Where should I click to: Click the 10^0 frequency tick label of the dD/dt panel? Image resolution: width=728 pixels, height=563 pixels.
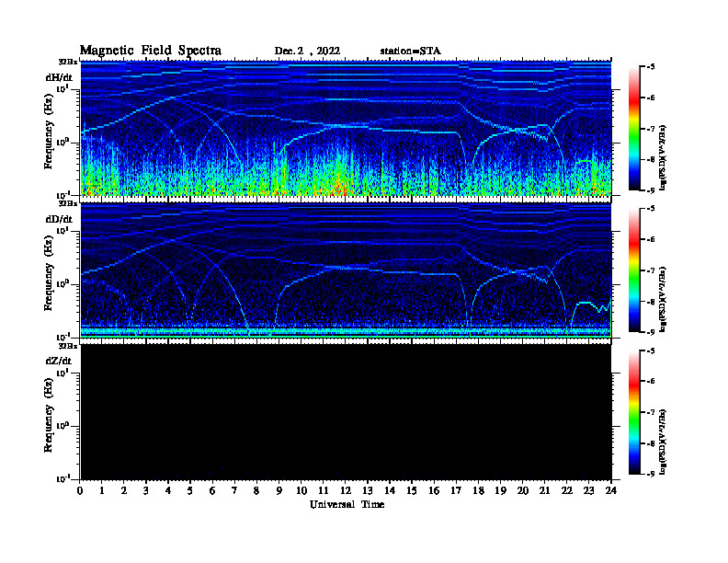(63, 284)
